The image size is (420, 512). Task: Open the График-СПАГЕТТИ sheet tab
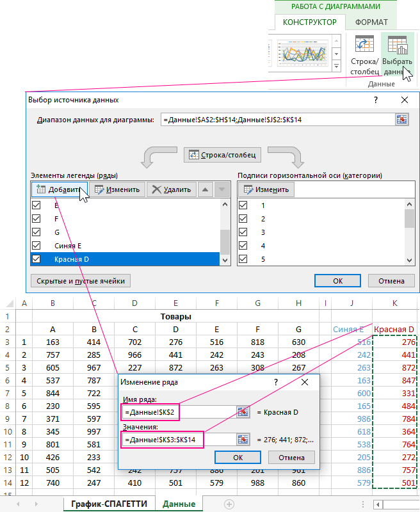coord(109,504)
